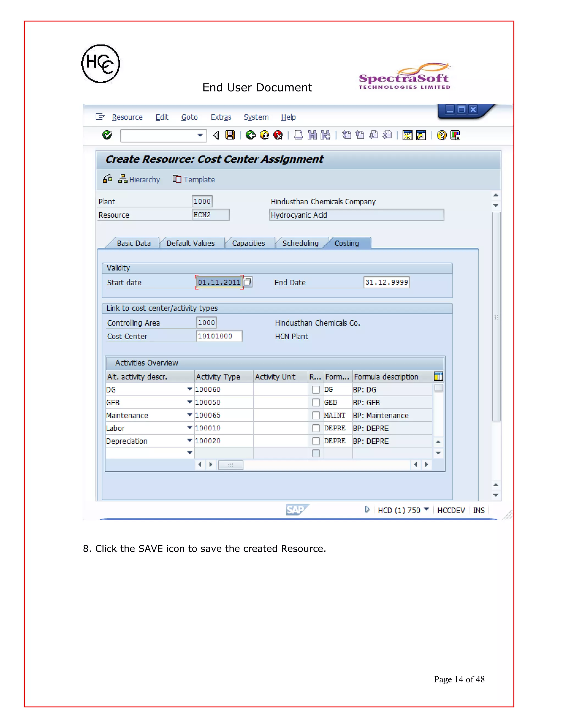The image size is (563, 728).
Task: Open the System menu
Action: (x=256, y=117)
